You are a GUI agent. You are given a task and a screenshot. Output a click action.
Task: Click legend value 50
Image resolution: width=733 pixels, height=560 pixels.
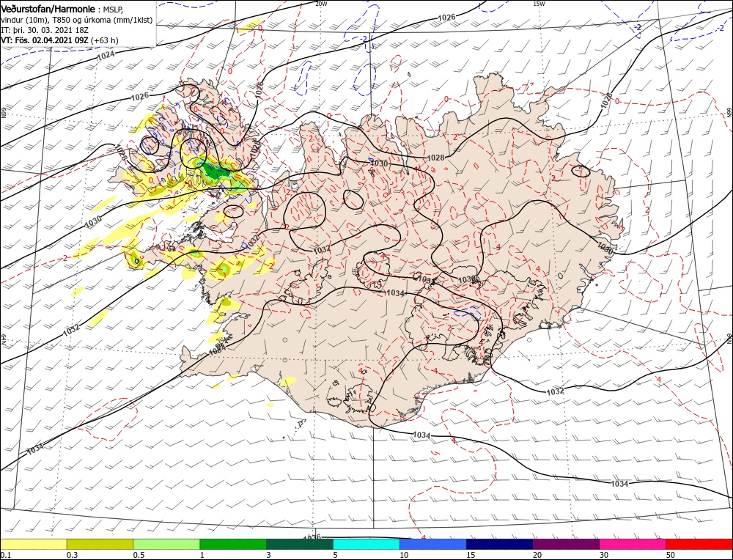pyautogui.click(x=671, y=555)
